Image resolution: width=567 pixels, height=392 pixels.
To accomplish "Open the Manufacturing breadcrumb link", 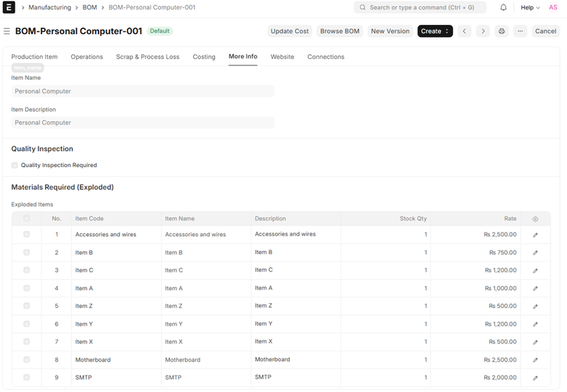I will 50,8.
